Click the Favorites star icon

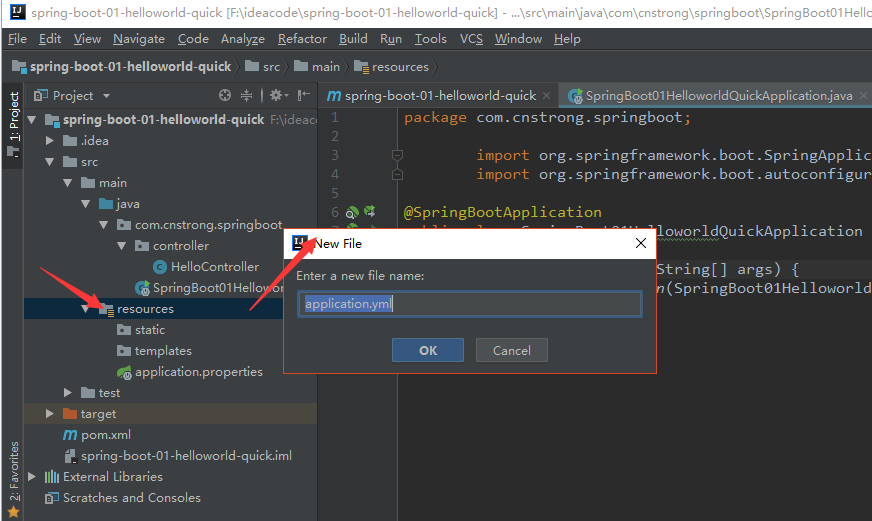click(13, 512)
